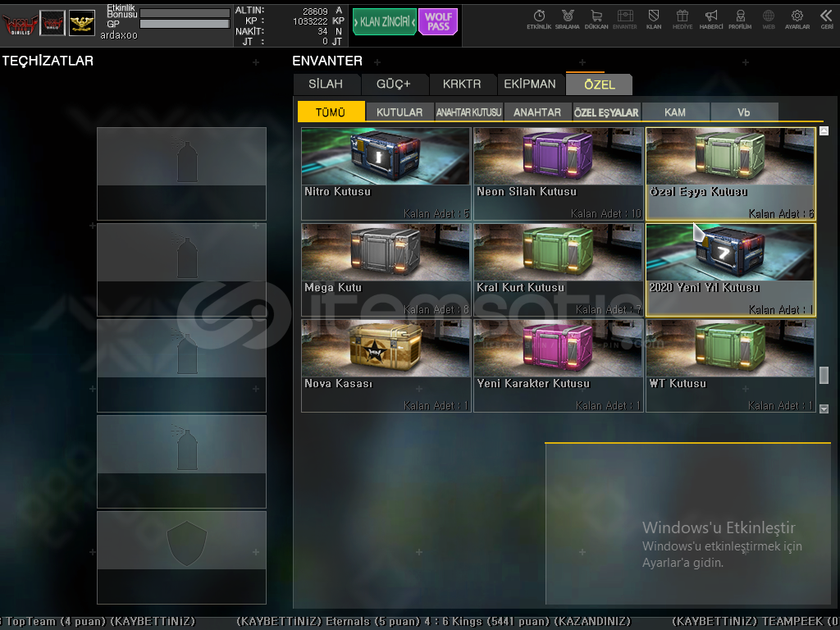Click the Eternals 4 : 6 Kings ticker

pos(433,622)
